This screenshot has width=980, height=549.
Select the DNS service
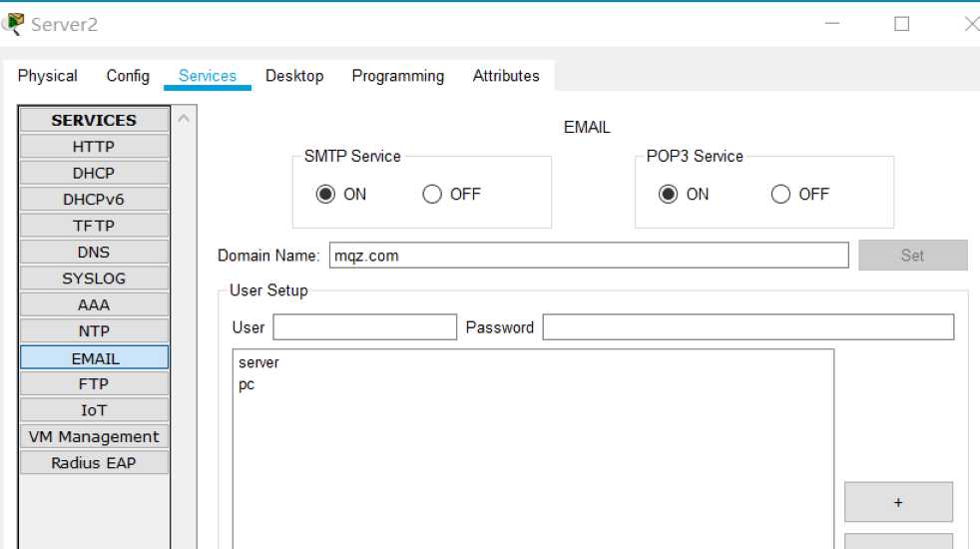[x=95, y=252]
